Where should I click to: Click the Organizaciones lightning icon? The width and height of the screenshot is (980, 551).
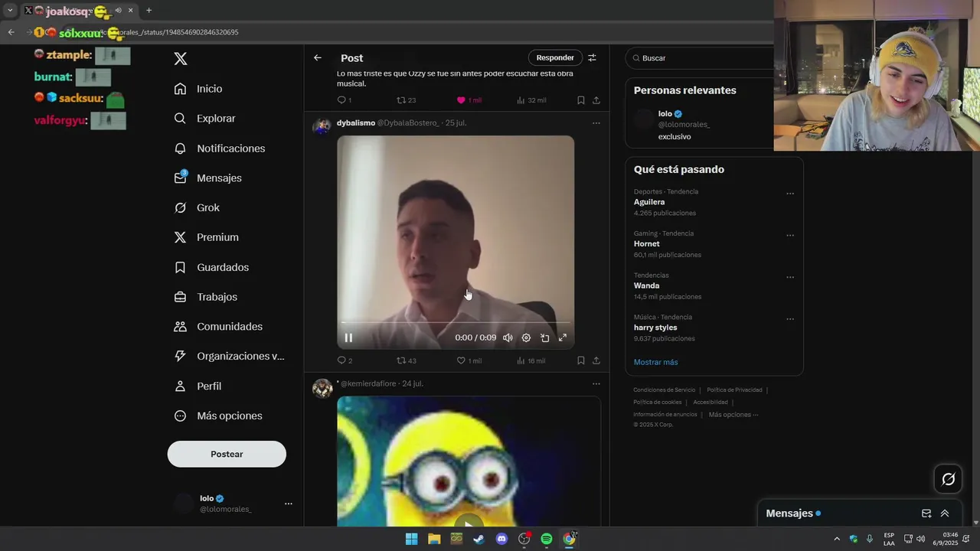coord(181,356)
